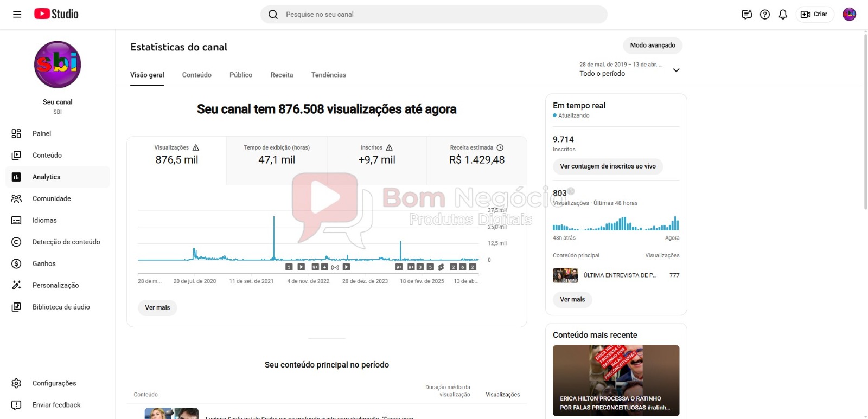868x419 pixels.
Task: Click Ver contagem de inscritos ao vivo
Action: (608, 166)
